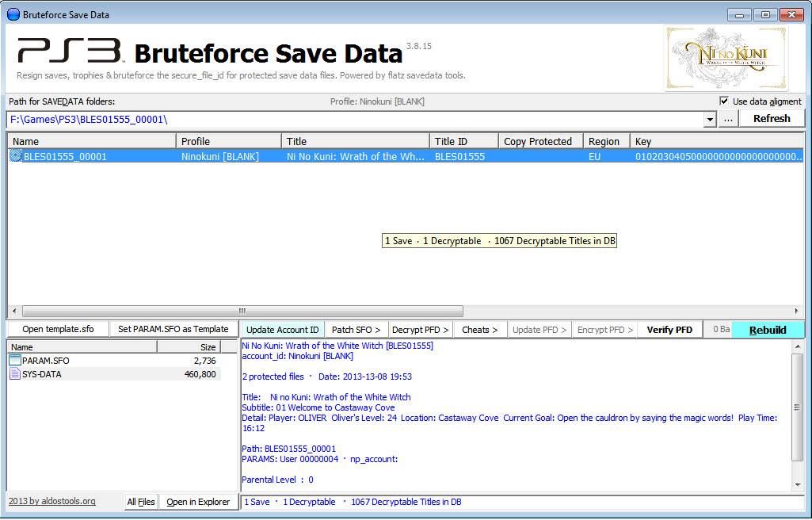
Task: Click Open in Explorer button
Action: [x=198, y=501]
